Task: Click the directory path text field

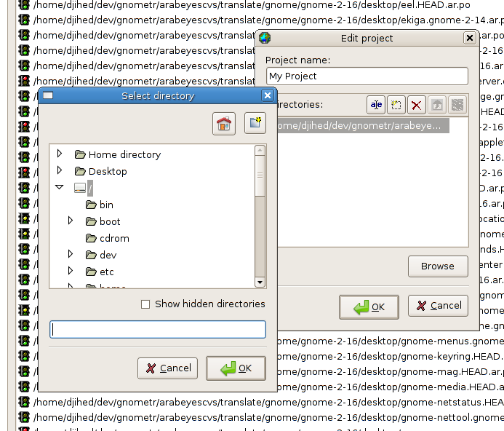Action: (158, 330)
